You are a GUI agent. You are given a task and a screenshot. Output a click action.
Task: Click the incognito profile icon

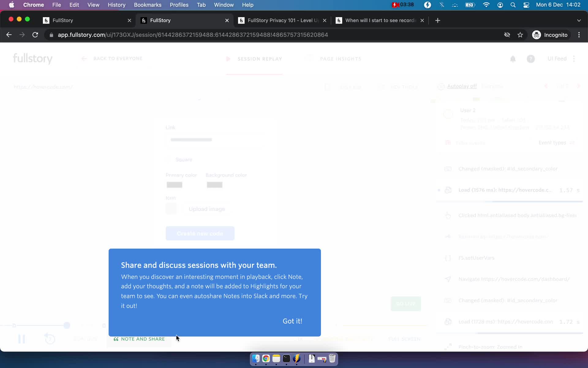pyautogui.click(x=536, y=35)
